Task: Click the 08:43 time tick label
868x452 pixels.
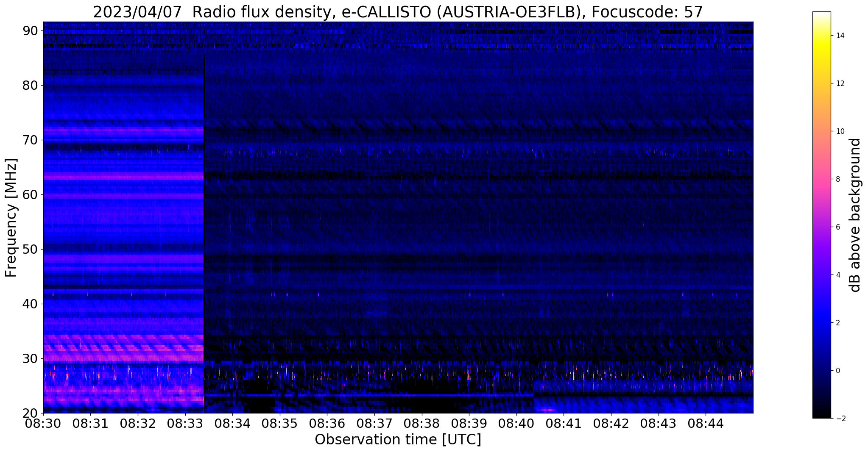Action: click(x=659, y=423)
